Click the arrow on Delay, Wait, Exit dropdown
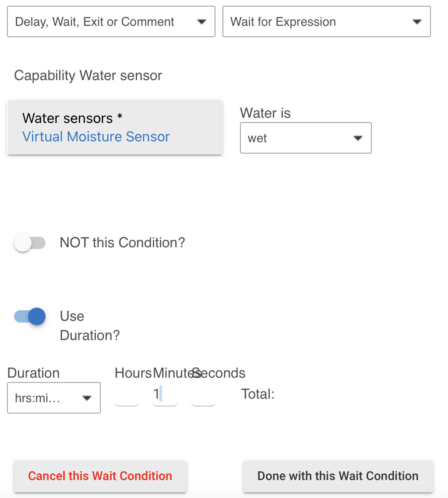Screen dimensions: 448x498 (x=201, y=21)
